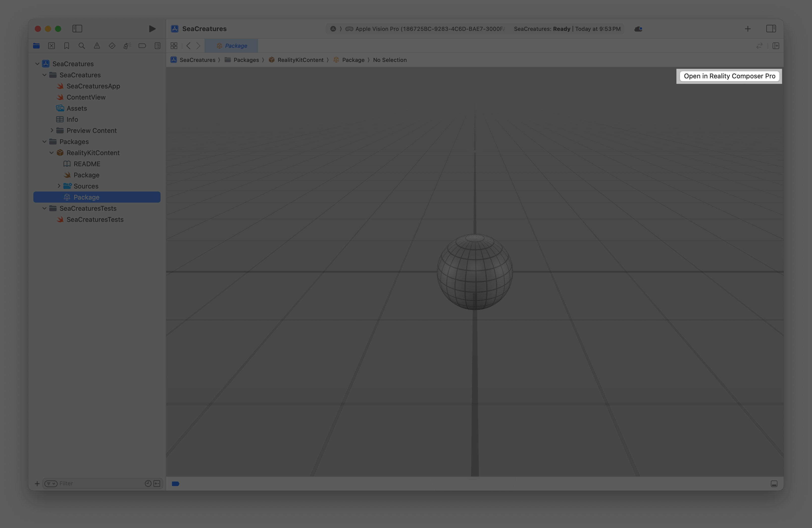Expand the Sources folder
This screenshot has height=528, width=812.
click(x=59, y=186)
